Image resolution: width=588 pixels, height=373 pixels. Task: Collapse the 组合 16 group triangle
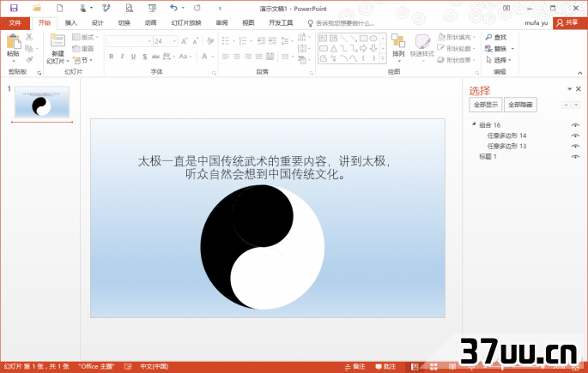tap(474, 124)
